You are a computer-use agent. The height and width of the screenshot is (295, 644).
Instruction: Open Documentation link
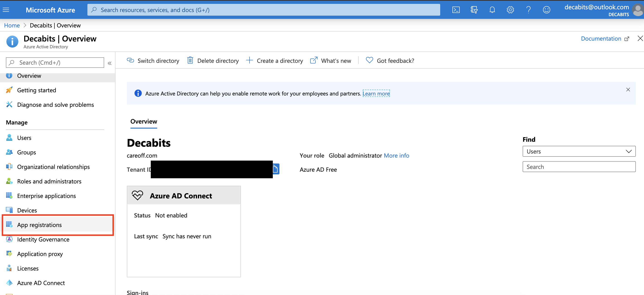605,39
